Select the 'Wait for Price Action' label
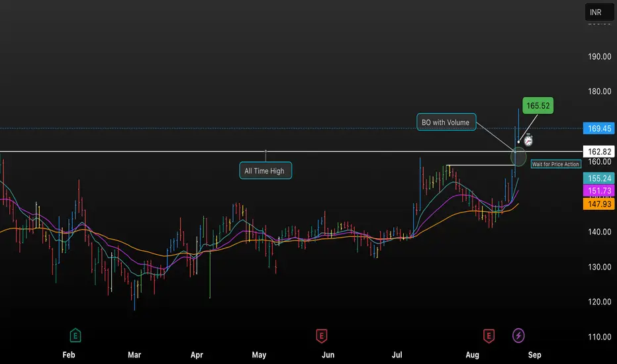Viewport: 617px width, 364px height. (x=555, y=164)
